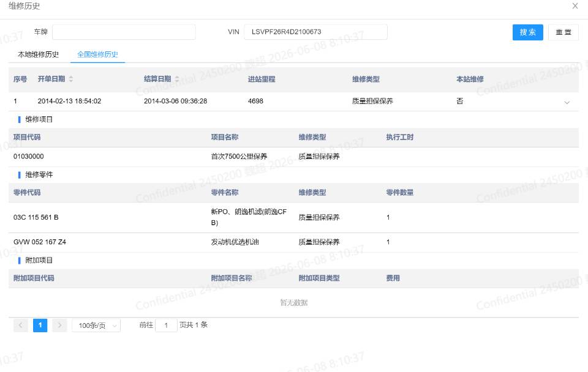The image size is (588, 372).
Task: Click the 重置 button
Action: click(x=563, y=32)
